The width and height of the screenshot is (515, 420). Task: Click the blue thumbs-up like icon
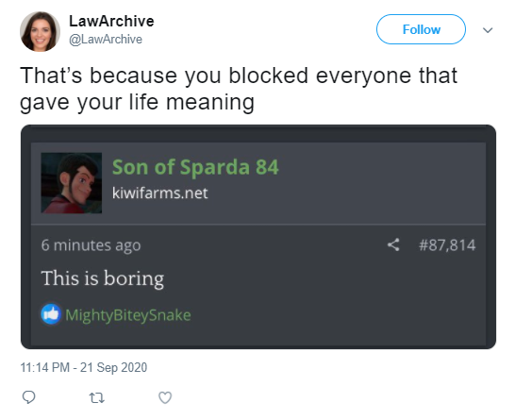(x=51, y=314)
